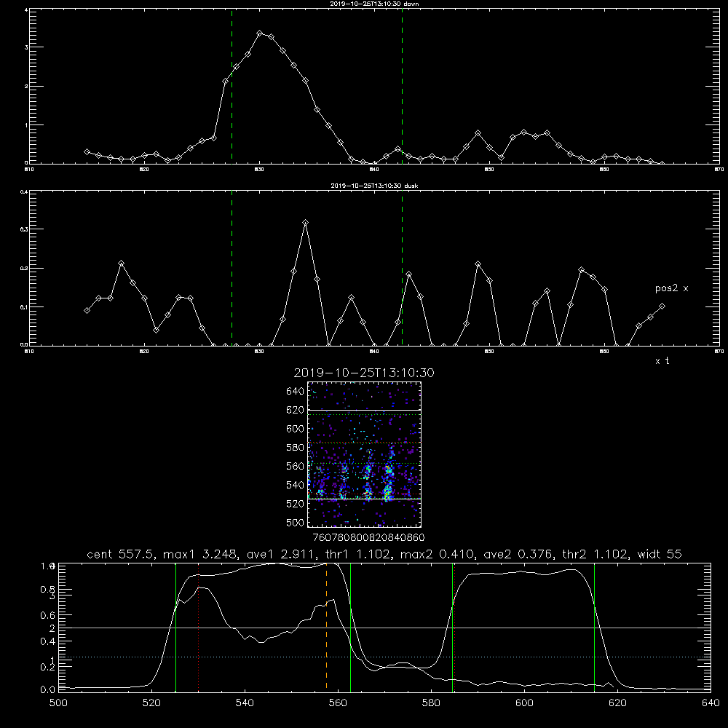Click the bottom plot x-axis label 580
The width and height of the screenshot is (728, 728).
(431, 703)
